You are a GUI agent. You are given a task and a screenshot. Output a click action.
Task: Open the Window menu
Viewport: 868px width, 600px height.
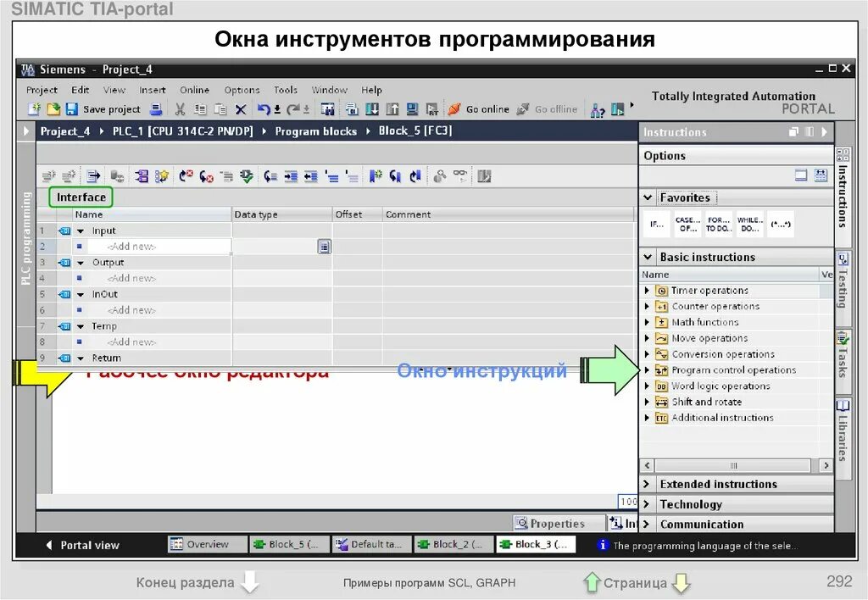330,90
